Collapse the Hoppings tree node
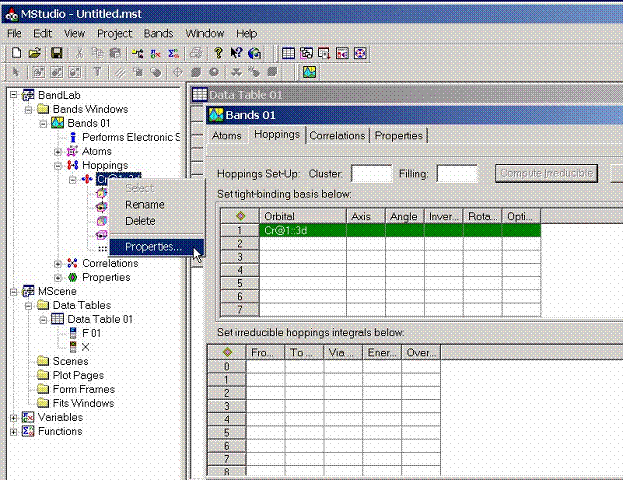Viewport: 623px width, 480px height. point(58,165)
